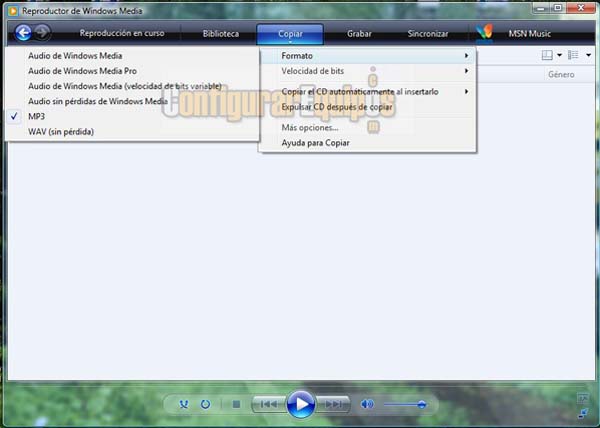600x428 pixels.
Task: Close the Reproductor de Windows Media window
Action: [x=581, y=8]
